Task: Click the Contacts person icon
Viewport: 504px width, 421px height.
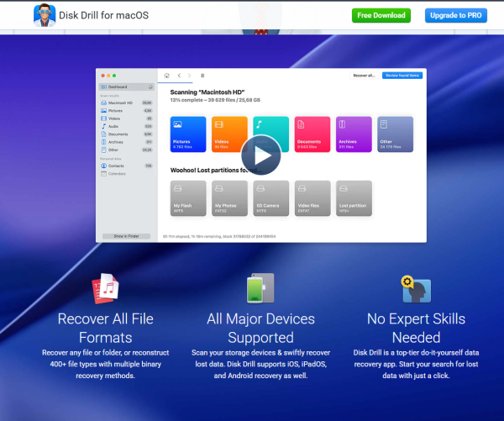Action: 103,166
